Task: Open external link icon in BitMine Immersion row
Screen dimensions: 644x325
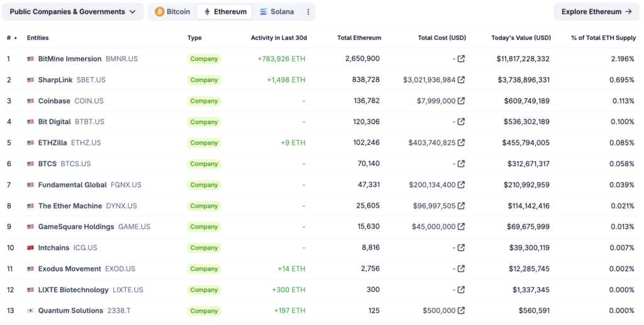Action: (461, 59)
